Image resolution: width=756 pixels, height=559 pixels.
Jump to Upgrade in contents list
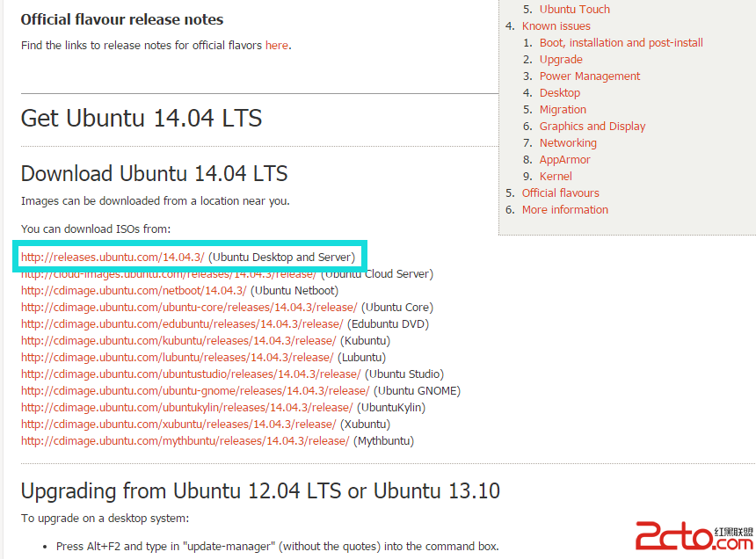point(561,59)
